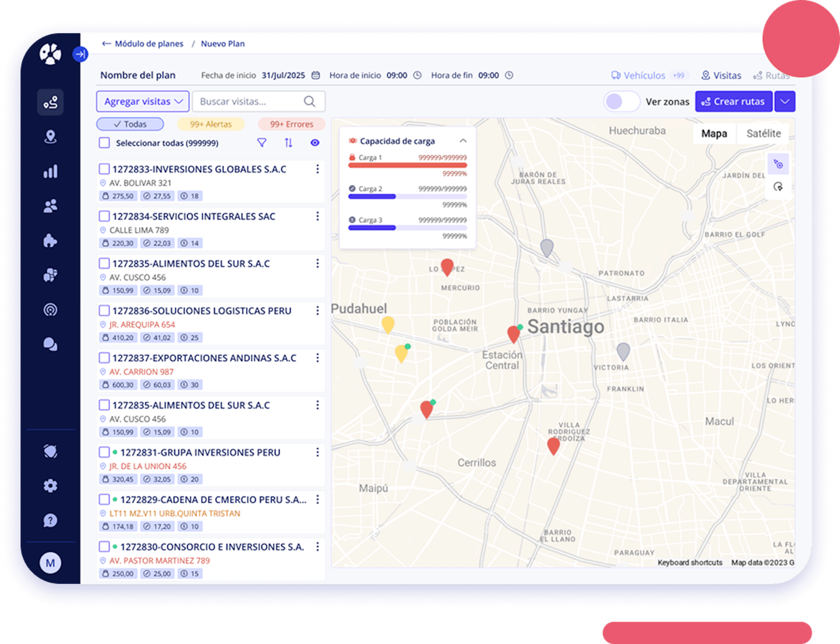Click the calendar icon beside start date
The image size is (840, 644).
tap(315, 75)
